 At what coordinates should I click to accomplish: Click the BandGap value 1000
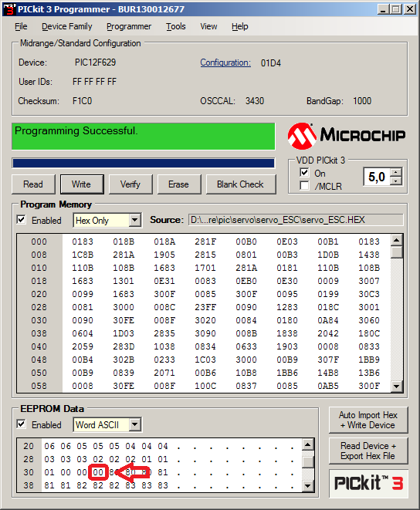pos(362,101)
